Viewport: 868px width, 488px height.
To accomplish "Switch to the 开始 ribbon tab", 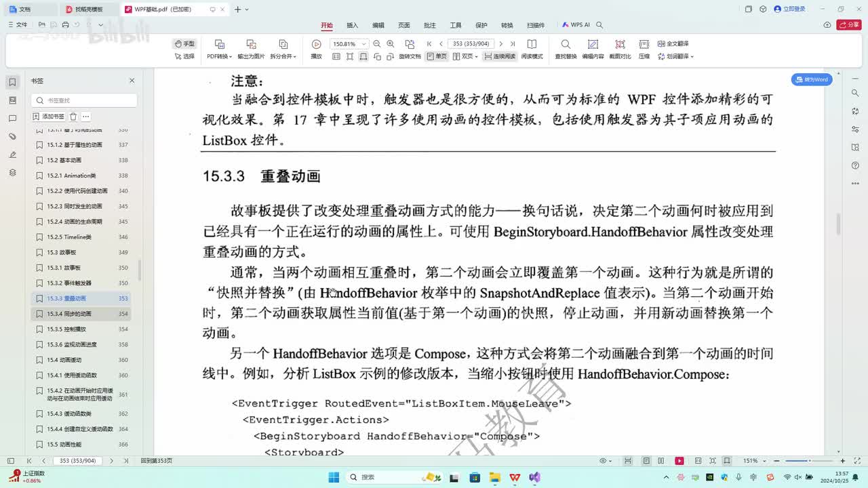I will [x=327, y=25].
